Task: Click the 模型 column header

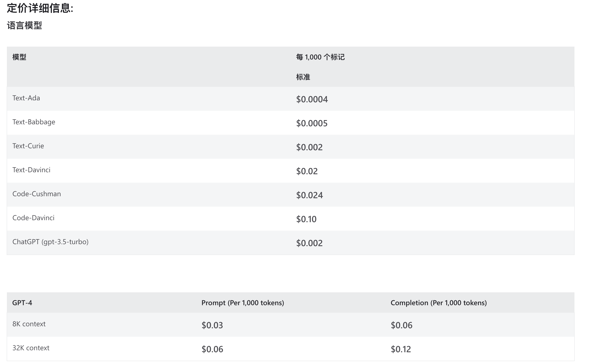Action: pyautogui.click(x=19, y=57)
